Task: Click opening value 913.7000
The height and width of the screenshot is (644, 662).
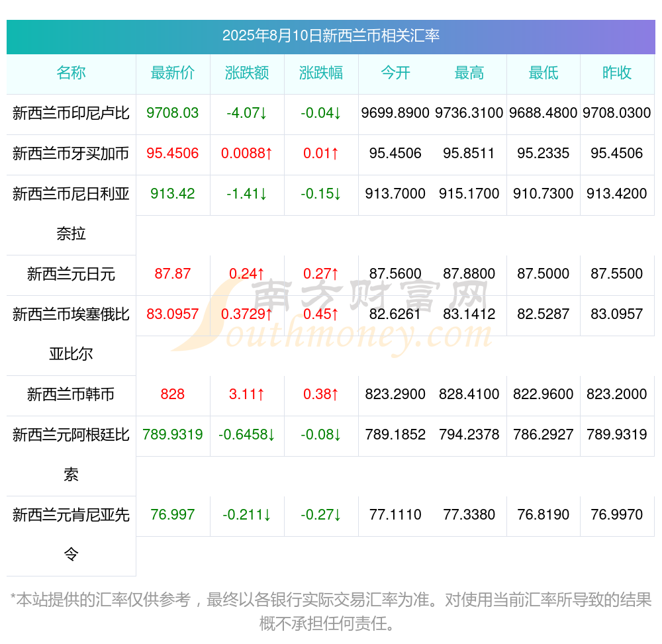Action: click(x=395, y=194)
